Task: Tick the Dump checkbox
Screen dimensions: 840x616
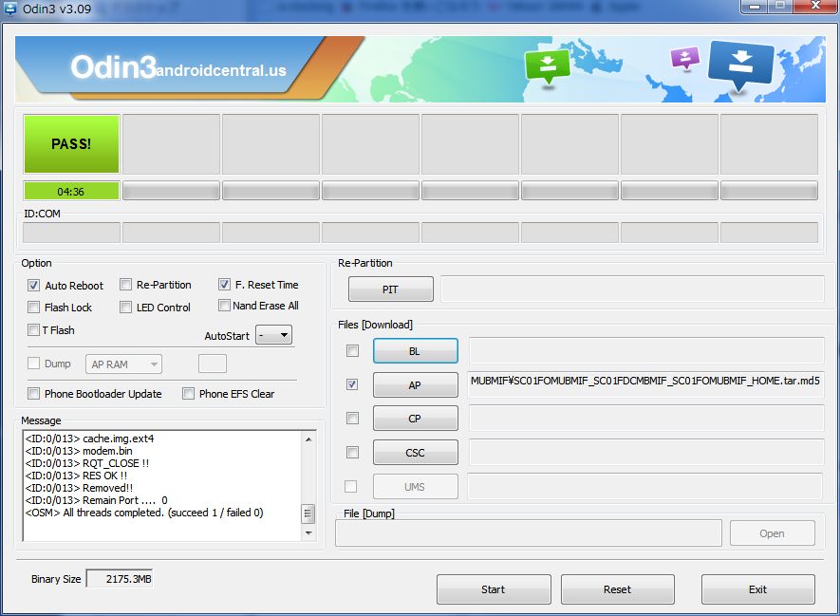Action: coord(34,364)
